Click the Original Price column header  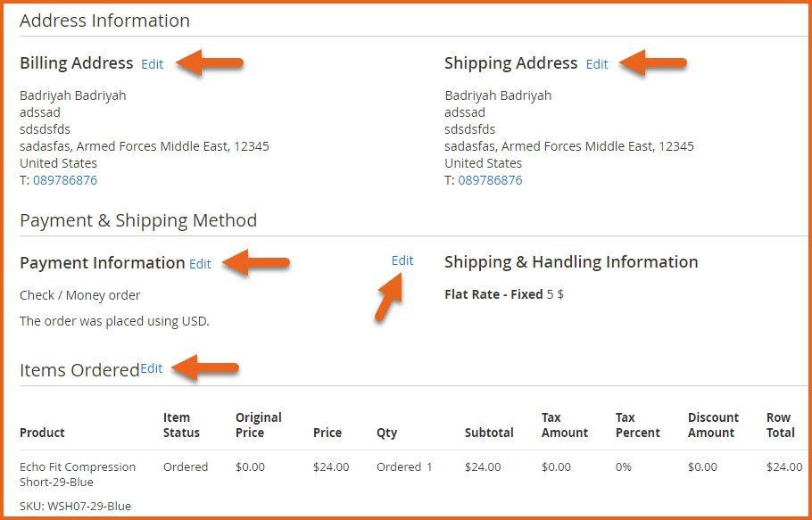pos(258,425)
